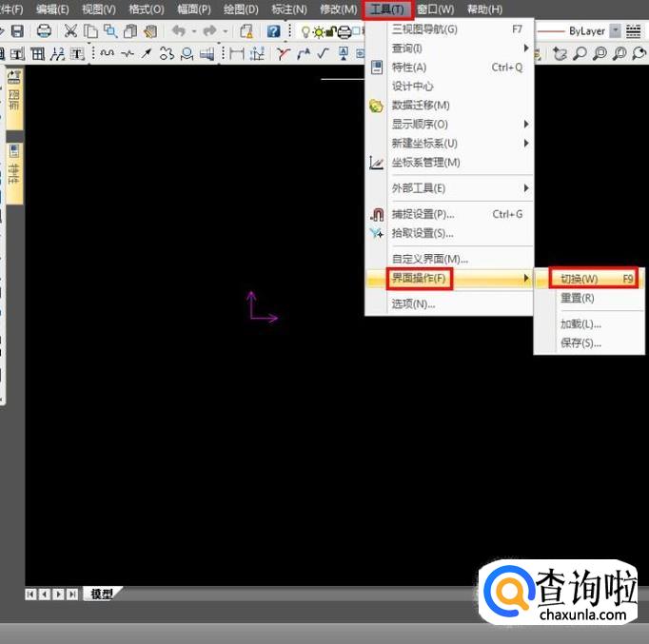Open the 绘图(D) menu

[240, 10]
